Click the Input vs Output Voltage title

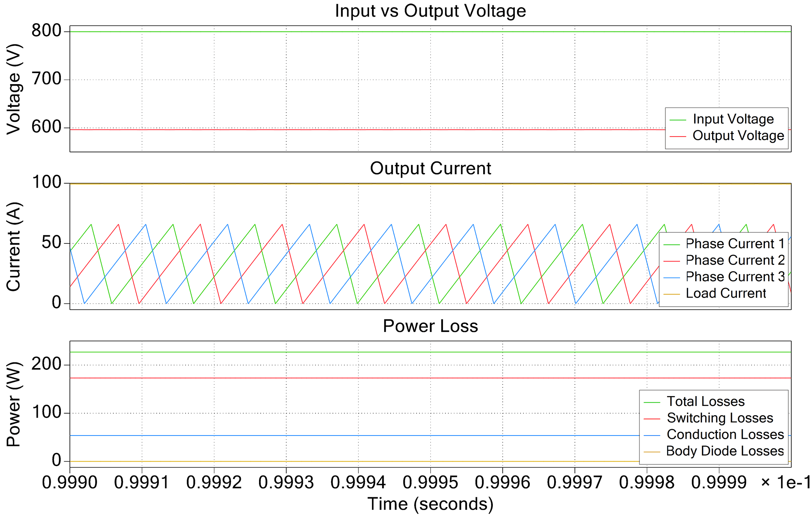click(x=430, y=11)
